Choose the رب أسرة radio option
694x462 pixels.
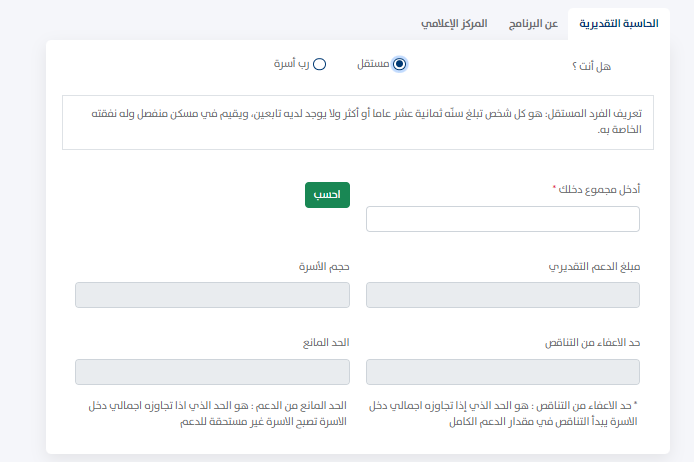tap(320, 64)
